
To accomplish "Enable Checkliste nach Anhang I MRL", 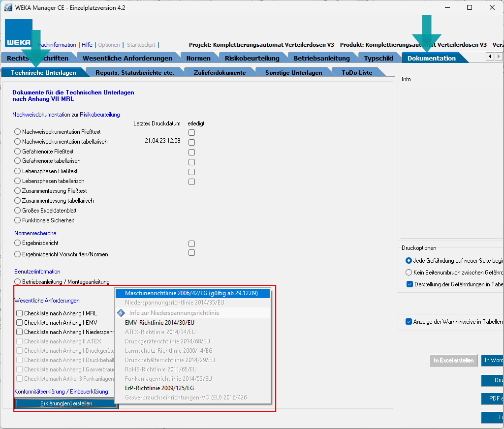I will coord(19,313).
